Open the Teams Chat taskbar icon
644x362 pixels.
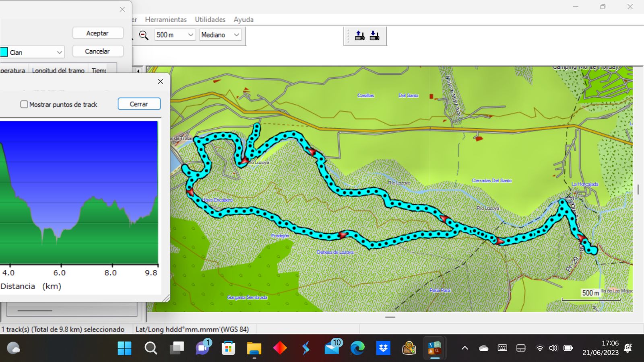point(202,348)
